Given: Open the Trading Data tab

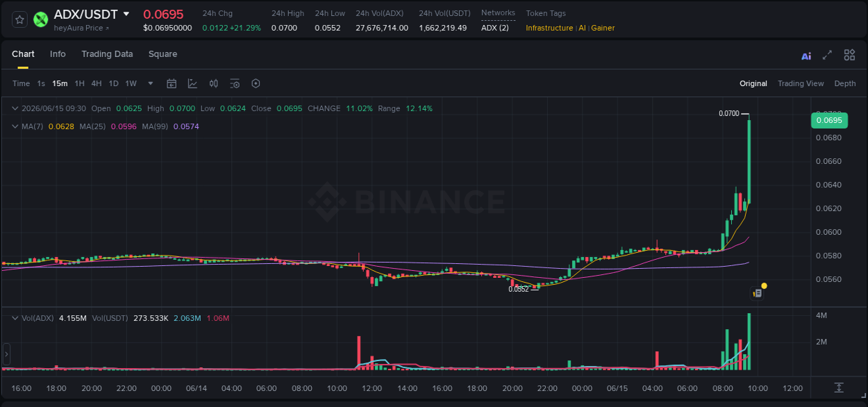Looking at the screenshot, I should 107,54.
